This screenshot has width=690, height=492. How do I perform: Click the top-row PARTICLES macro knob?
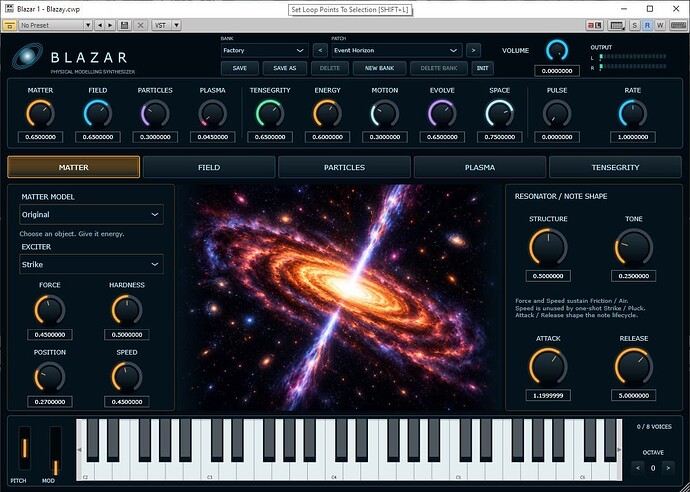pos(155,114)
